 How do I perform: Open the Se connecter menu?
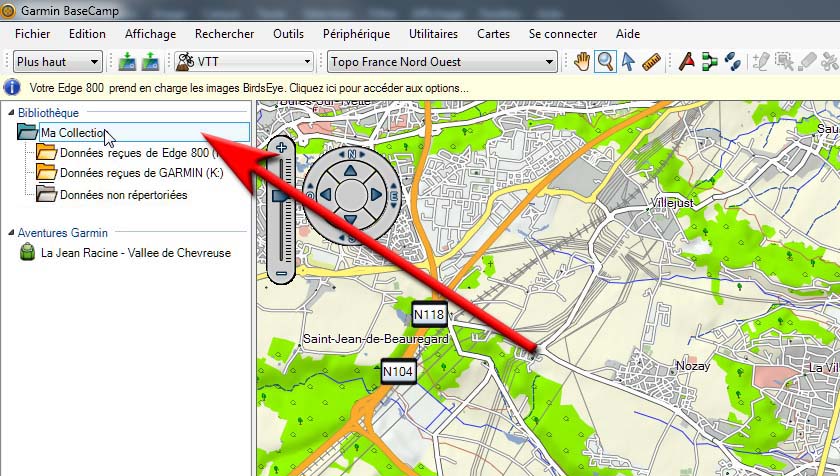click(562, 34)
